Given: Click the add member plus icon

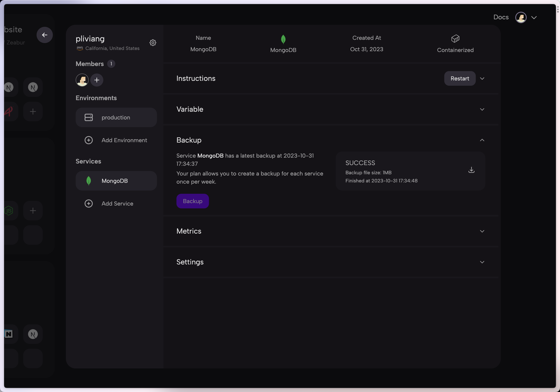Looking at the screenshot, I should (x=97, y=80).
